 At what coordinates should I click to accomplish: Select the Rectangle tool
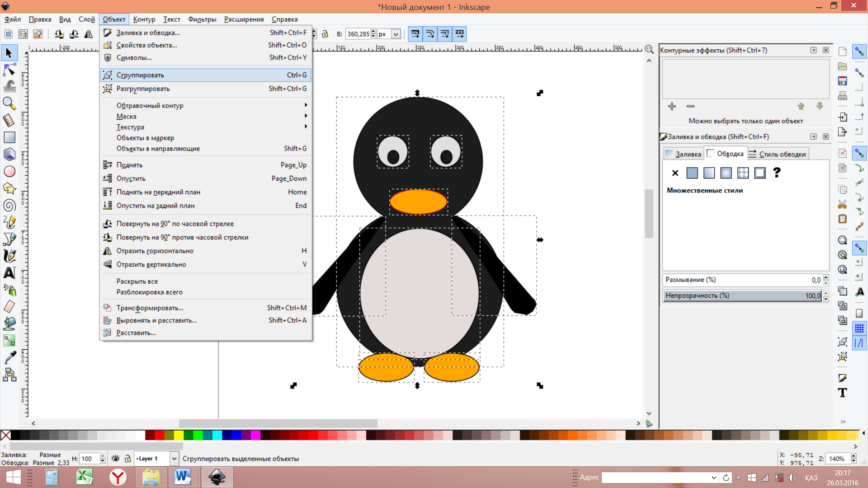(9, 137)
